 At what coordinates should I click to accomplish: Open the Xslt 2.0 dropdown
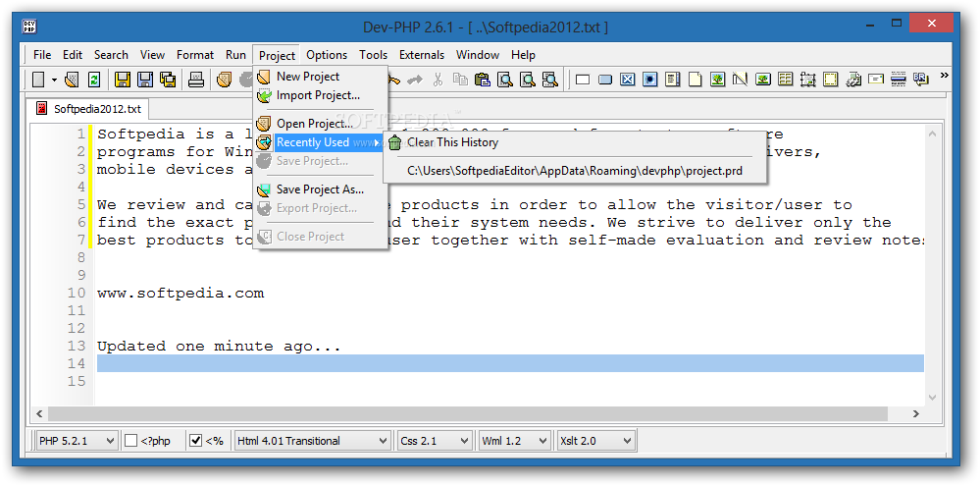595,440
